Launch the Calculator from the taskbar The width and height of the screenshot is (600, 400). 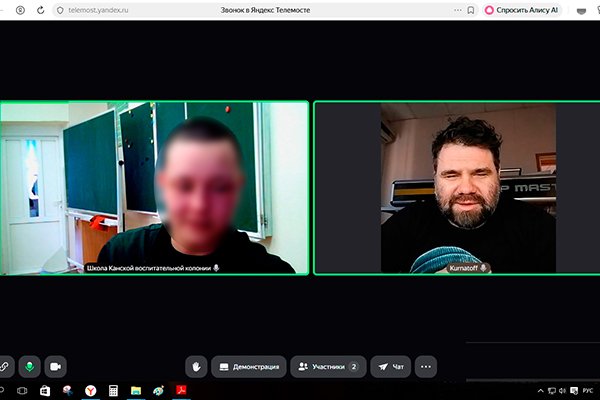click(x=113, y=391)
